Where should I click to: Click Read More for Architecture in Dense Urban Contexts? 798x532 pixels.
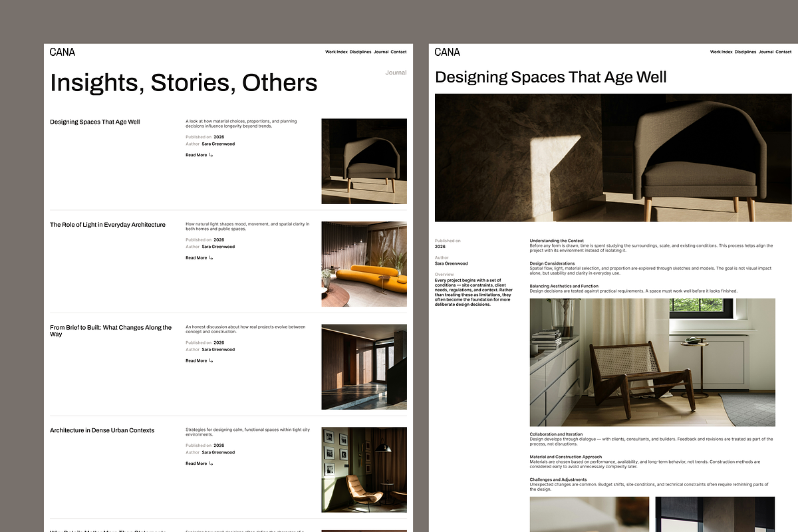(196, 464)
